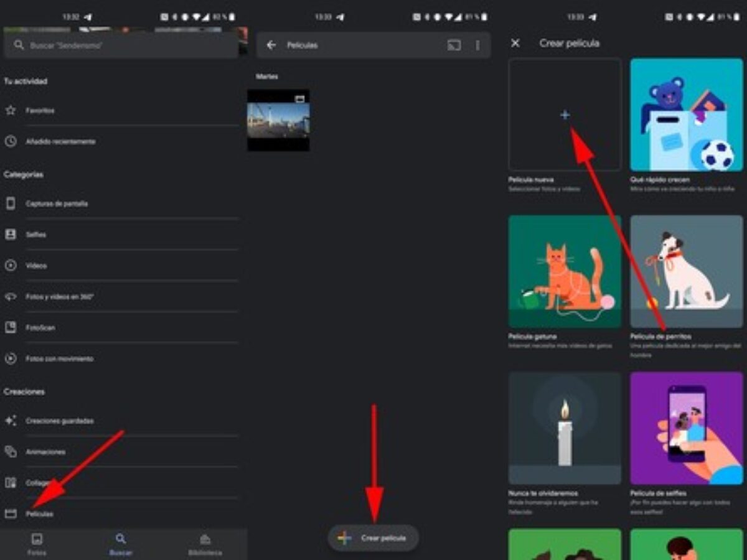747x560 pixels.
Task: Click the "Creaciones" section heading
Action: [x=24, y=391]
